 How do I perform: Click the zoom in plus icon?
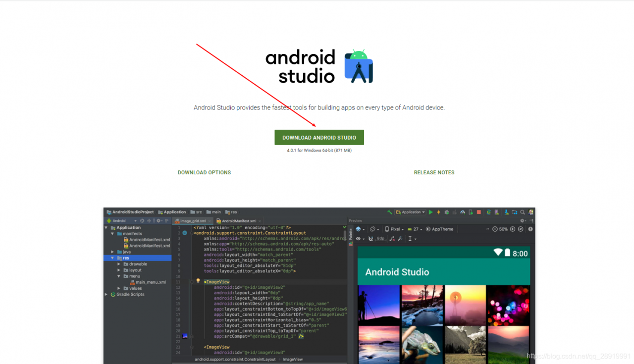tap(513, 229)
